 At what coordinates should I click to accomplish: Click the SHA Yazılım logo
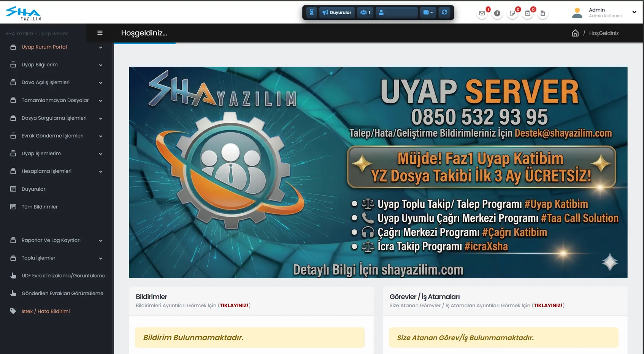coord(23,13)
